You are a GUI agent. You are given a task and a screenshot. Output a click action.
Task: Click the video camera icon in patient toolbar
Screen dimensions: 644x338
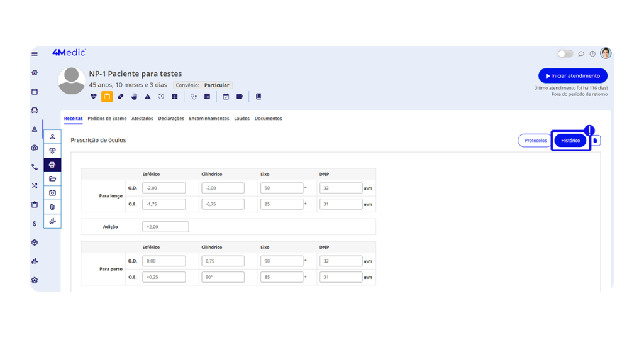[240, 97]
